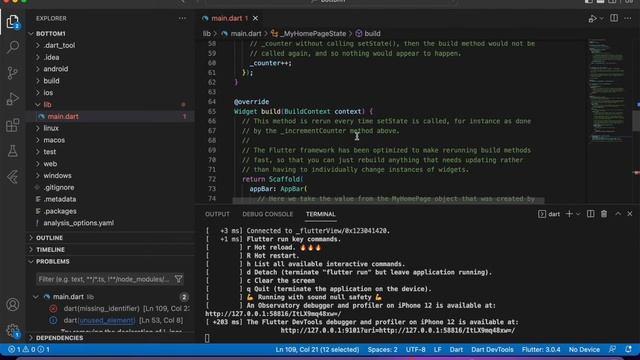This screenshot has width=640, height=360.
Task: Open the Explorer view in activity bar
Action: (x=13, y=22)
